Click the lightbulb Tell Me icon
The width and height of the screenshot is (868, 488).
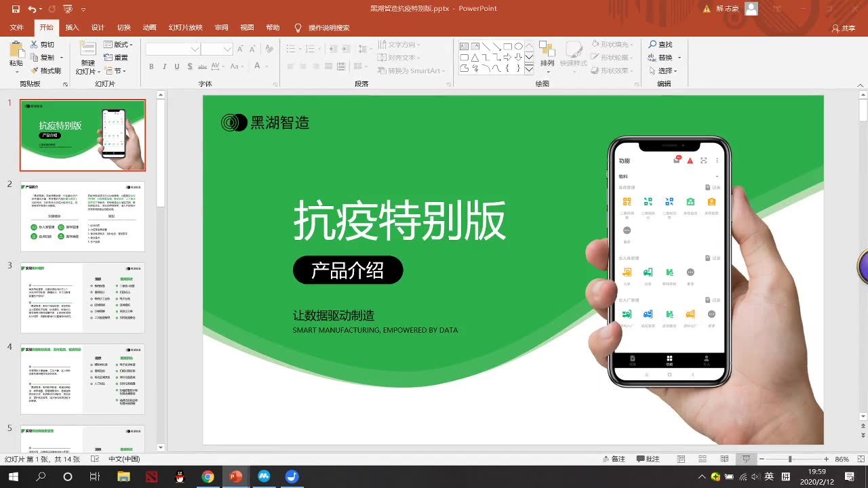(298, 28)
